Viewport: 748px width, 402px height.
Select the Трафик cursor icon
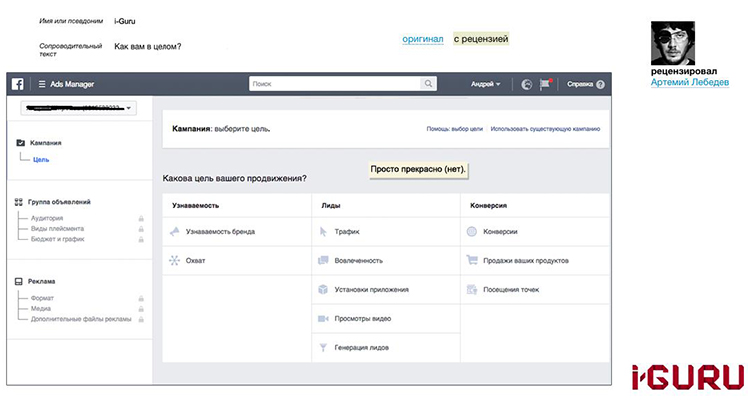pyautogui.click(x=323, y=231)
